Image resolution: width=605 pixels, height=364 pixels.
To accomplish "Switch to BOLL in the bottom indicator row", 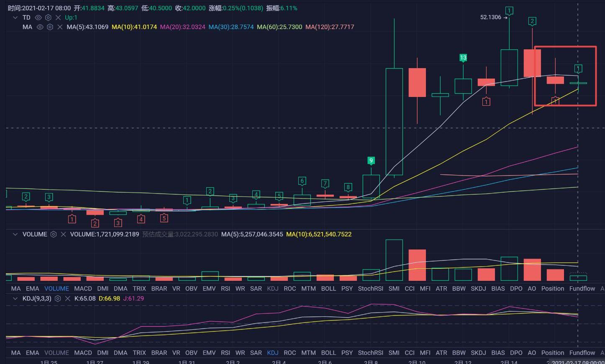I will [x=328, y=353].
